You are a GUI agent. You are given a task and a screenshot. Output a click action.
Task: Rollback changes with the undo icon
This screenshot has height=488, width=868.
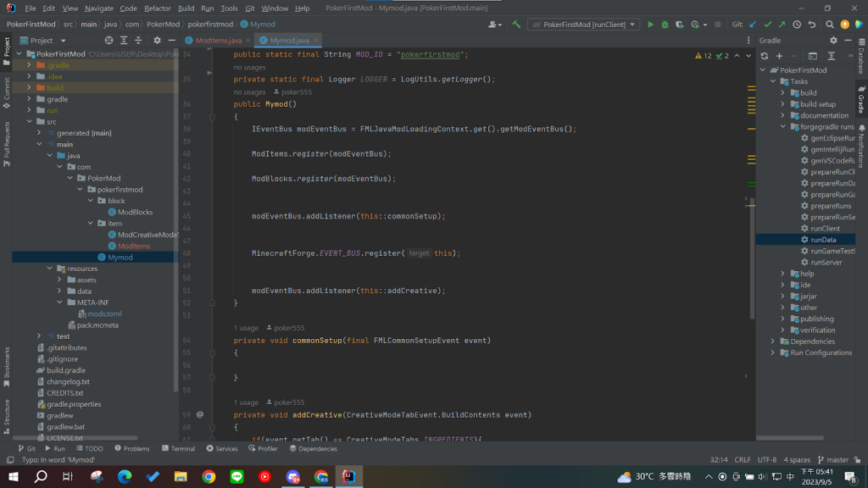click(811, 25)
